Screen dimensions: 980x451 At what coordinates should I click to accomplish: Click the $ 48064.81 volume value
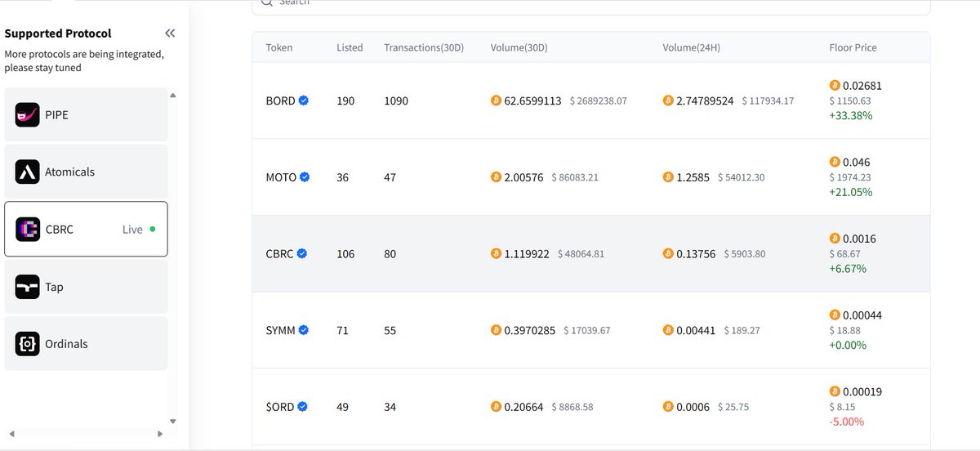pos(581,253)
